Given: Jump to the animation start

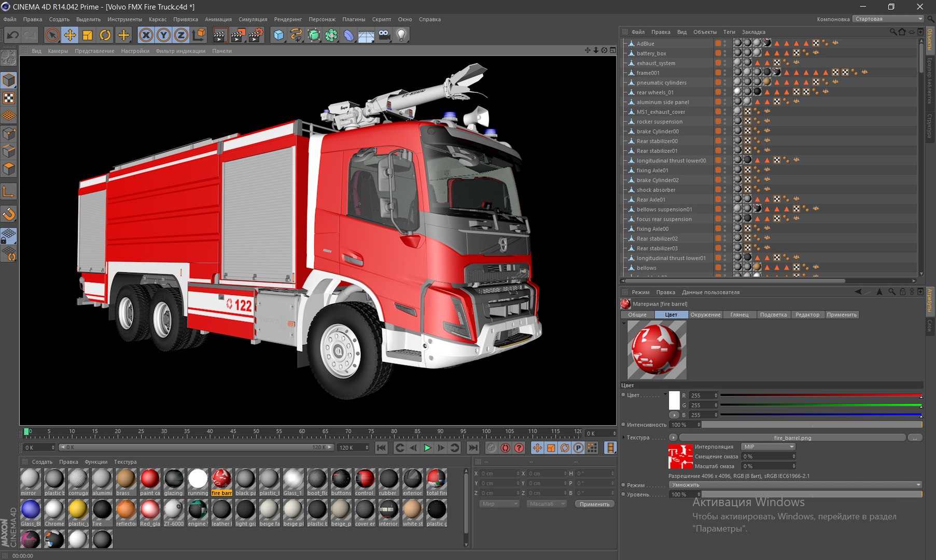Looking at the screenshot, I should point(381,447).
